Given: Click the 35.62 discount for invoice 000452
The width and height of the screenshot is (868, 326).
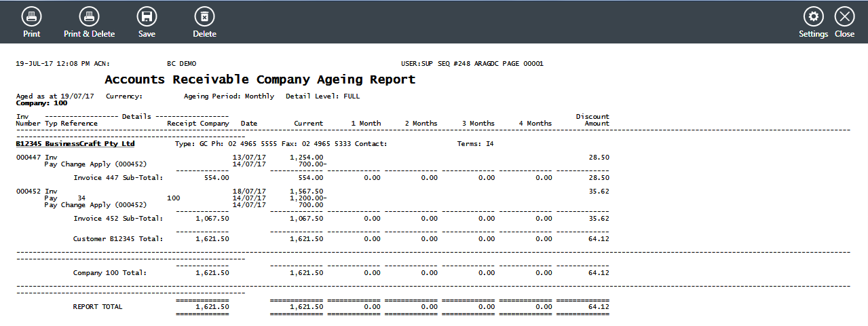Looking at the screenshot, I should click(x=599, y=192).
